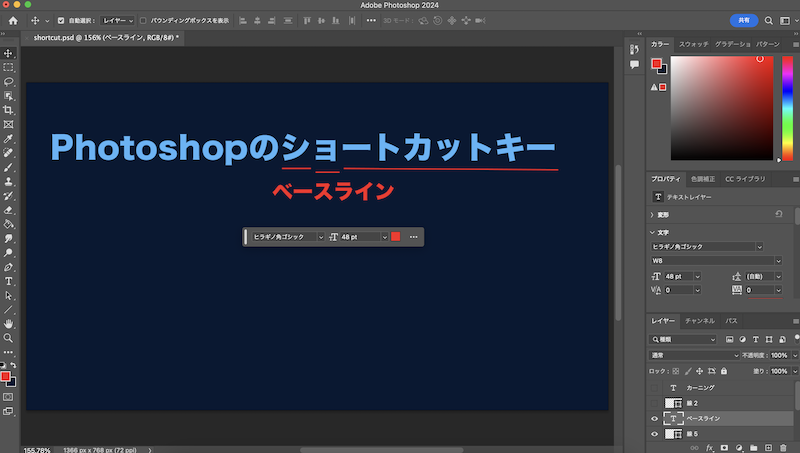Click the 共有 share button
This screenshot has height=453, width=800.
click(x=744, y=20)
